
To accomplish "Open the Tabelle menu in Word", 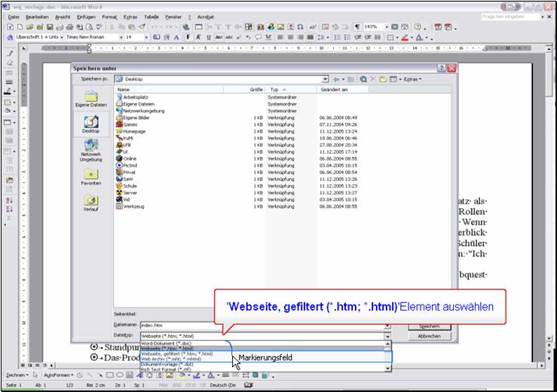I will pos(151,15).
